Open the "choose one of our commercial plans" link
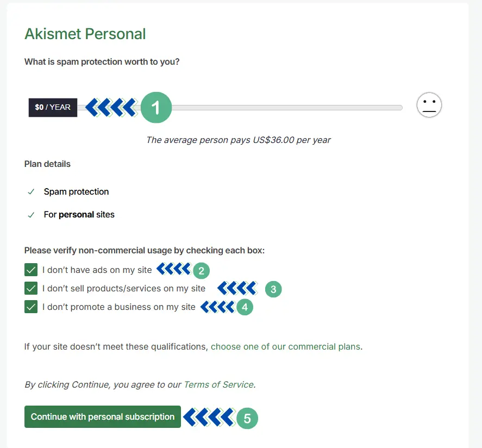Image resolution: width=482 pixels, height=448 pixels. tap(285, 346)
